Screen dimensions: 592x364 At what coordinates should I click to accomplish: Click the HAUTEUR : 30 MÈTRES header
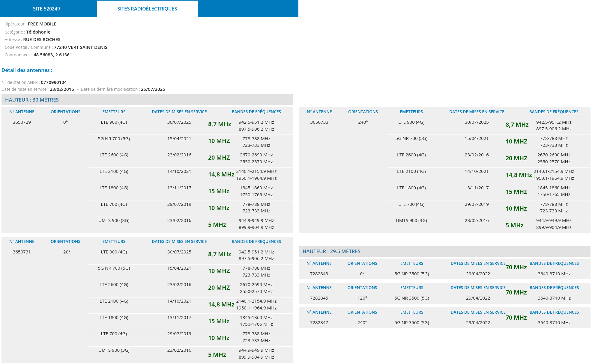click(x=32, y=100)
